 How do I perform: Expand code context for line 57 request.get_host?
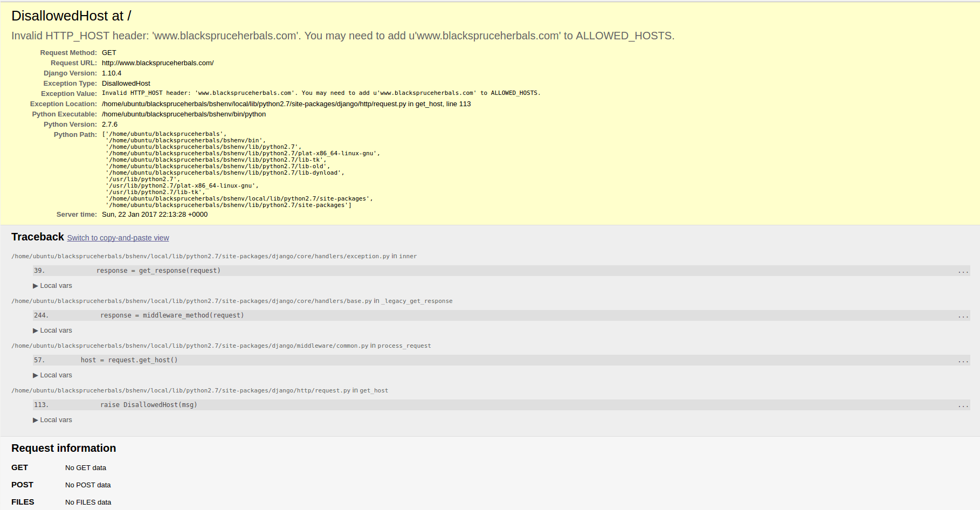501,360
